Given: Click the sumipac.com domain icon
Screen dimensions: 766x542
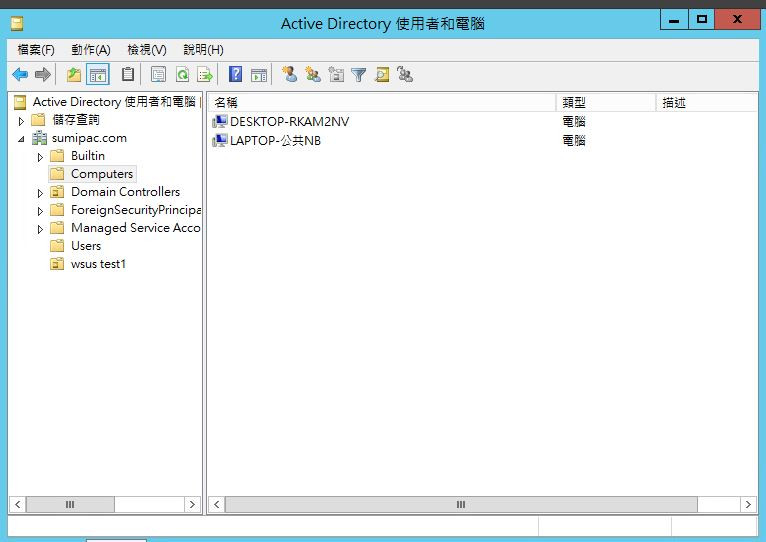Looking at the screenshot, I should point(40,138).
